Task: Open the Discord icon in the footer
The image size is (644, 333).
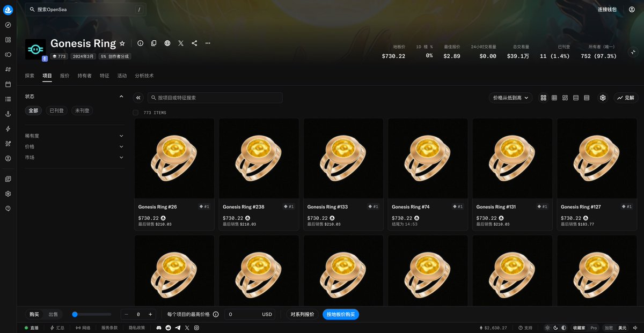Action: [159, 328]
